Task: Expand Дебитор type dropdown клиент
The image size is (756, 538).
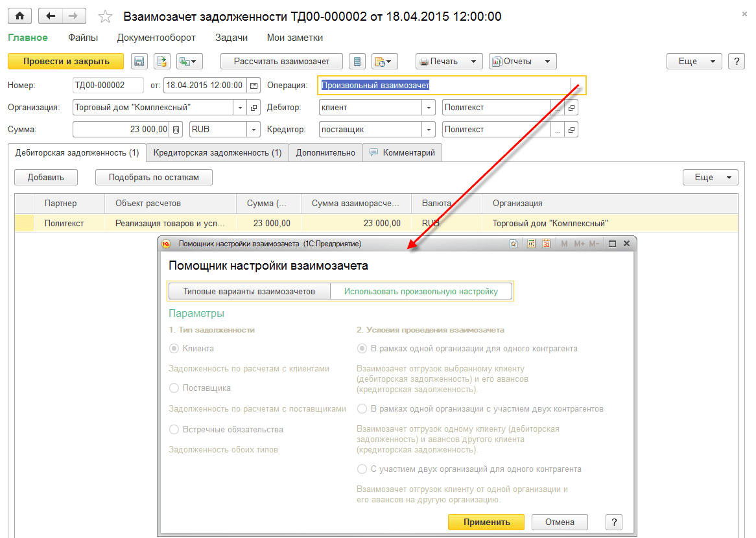Action: [x=429, y=108]
